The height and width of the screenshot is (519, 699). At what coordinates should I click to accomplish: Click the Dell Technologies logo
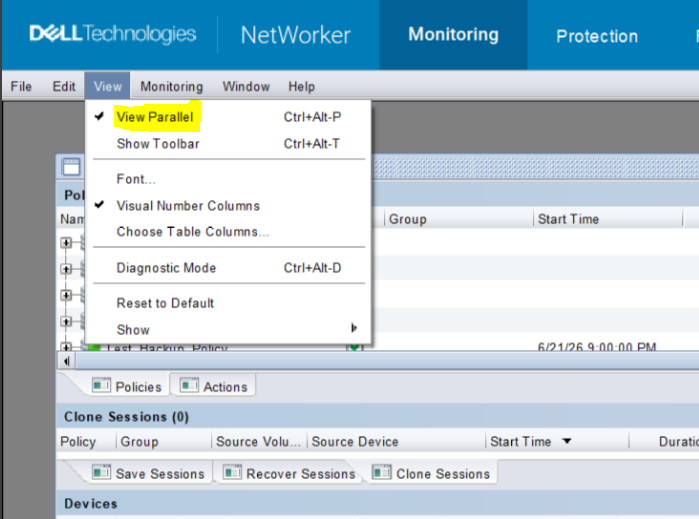tap(112, 34)
